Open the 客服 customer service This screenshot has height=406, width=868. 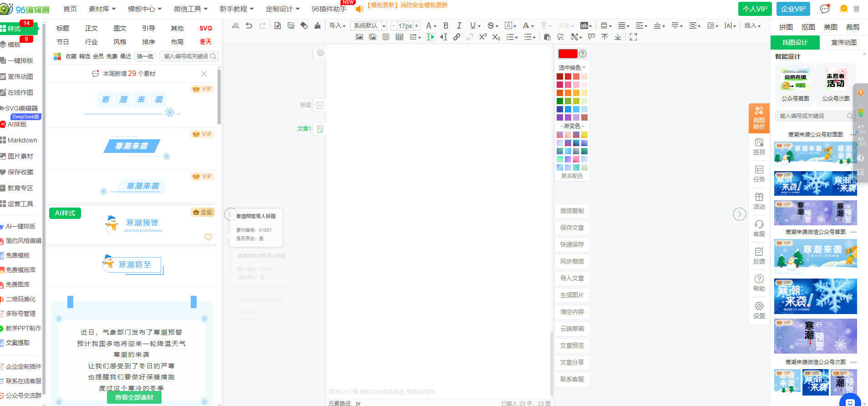coord(759,228)
